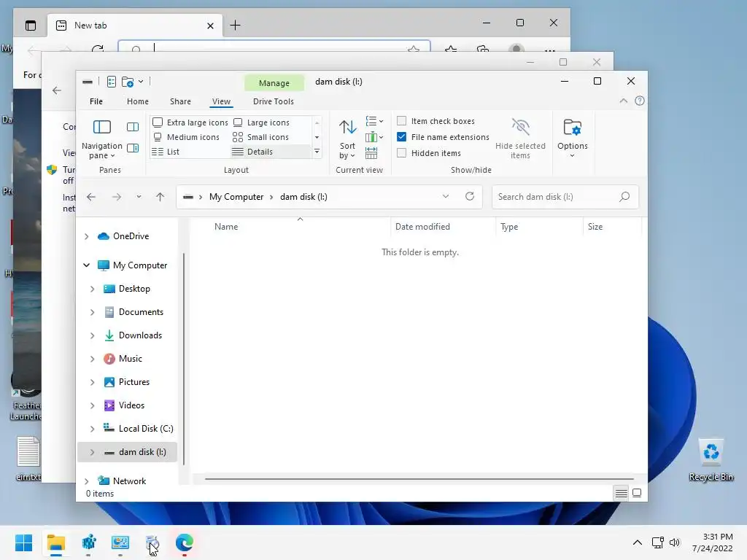Click File Explorer on the taskbar
Viewport: 747px width, 560px height.
pos(55,542)
